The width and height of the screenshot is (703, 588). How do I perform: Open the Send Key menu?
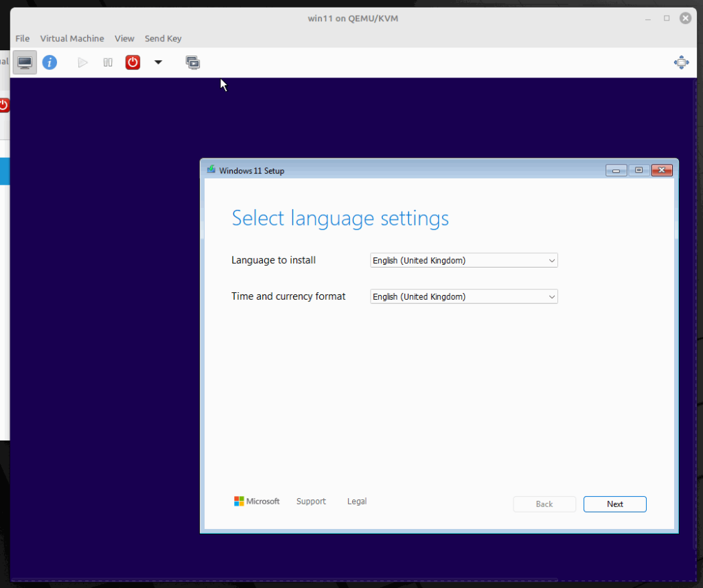pyautogui.click(x=163, y=38)
